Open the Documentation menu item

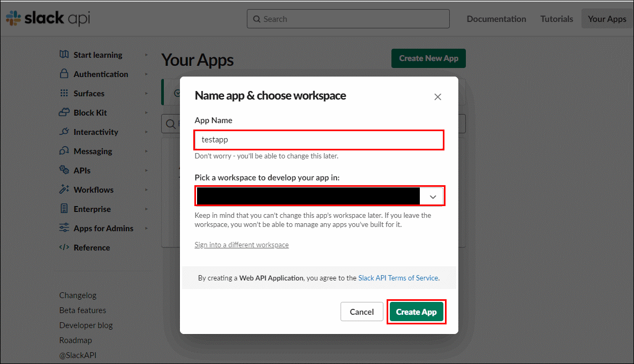tap(496, 19)
